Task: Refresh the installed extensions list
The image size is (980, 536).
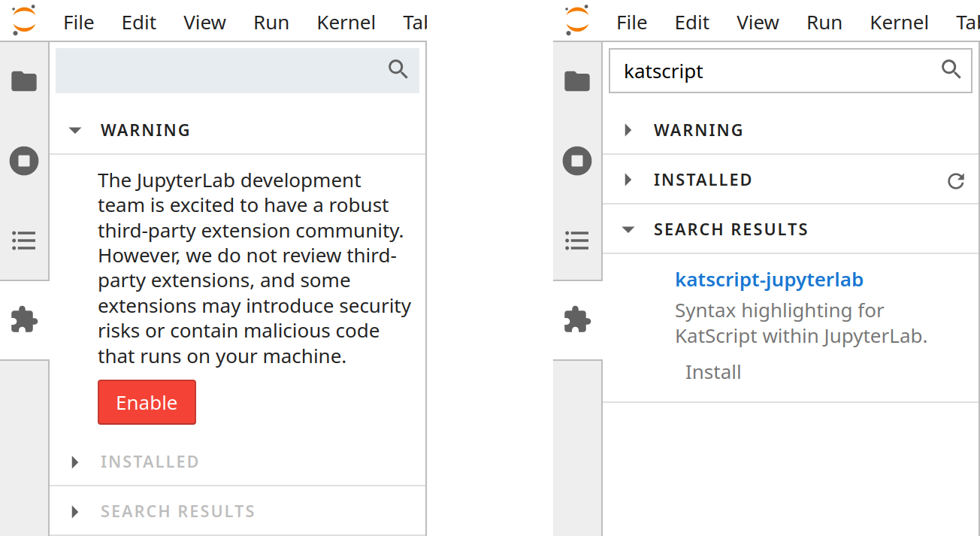Action: 955,180
